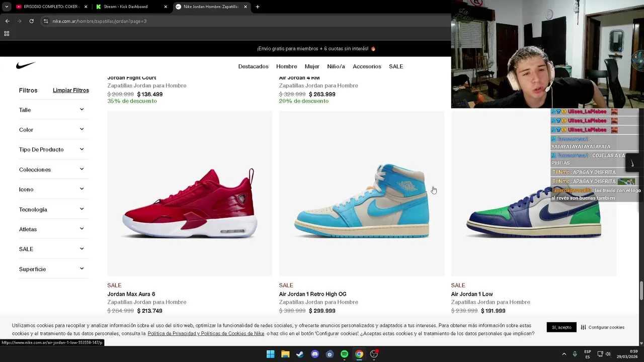Open the SALE navigation menu

pos(396,66)
